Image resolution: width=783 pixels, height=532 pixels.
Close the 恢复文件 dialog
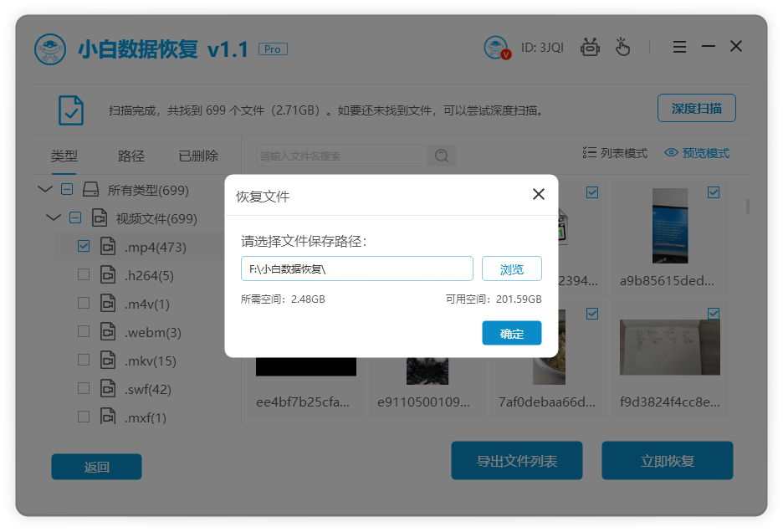coord(539,194)
